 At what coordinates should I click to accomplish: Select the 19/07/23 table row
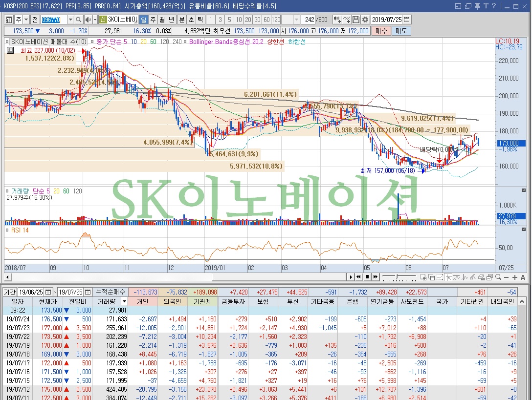pos(260,328)
